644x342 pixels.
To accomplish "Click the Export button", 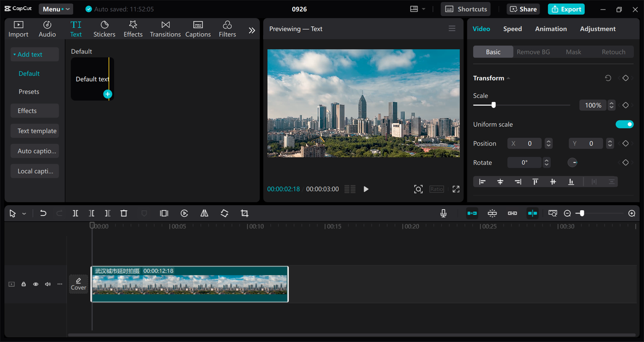I will click(566, 9).
